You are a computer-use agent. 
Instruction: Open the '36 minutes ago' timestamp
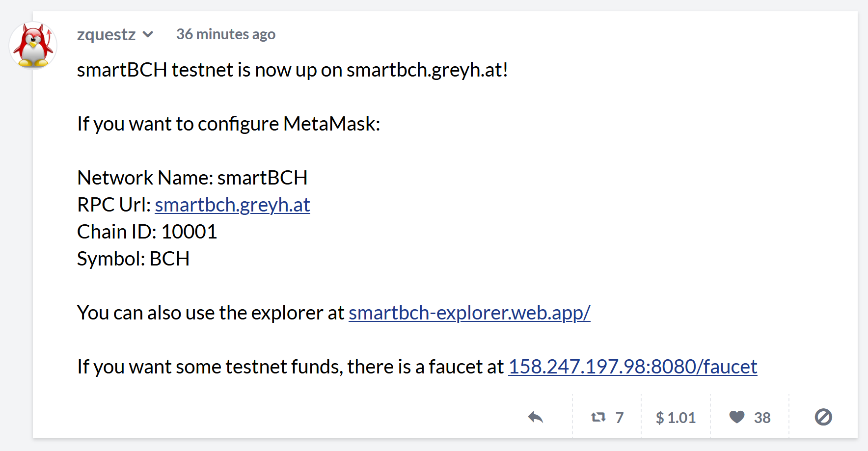click(x=226, y=34)
